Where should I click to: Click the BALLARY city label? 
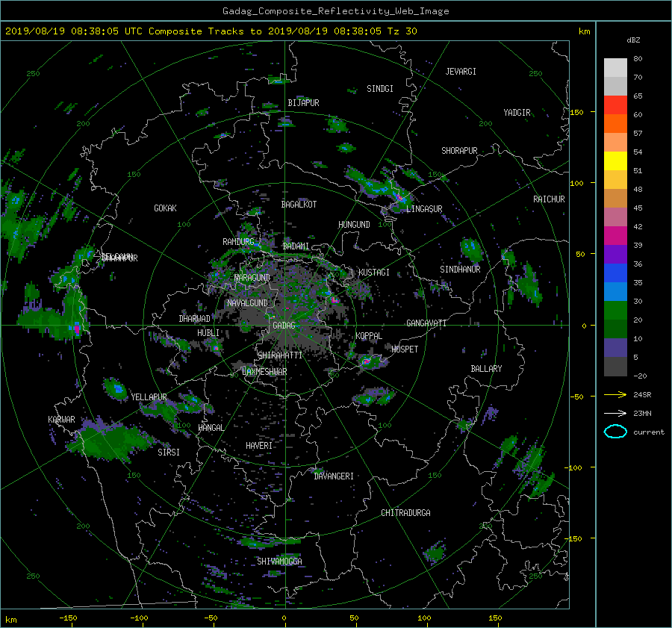tap(486, 369)
